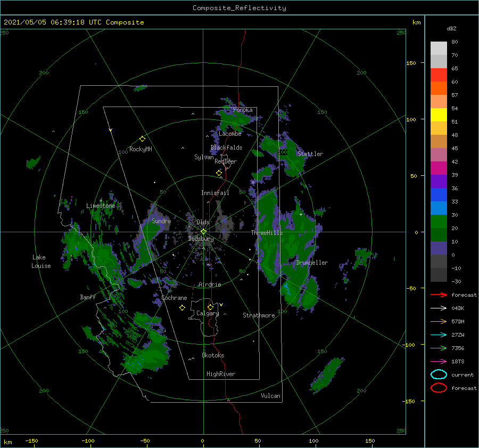Viewport: 479px width, 448px height.
Task: Click the 'Vulcan' map label
Action: point(270,396)
